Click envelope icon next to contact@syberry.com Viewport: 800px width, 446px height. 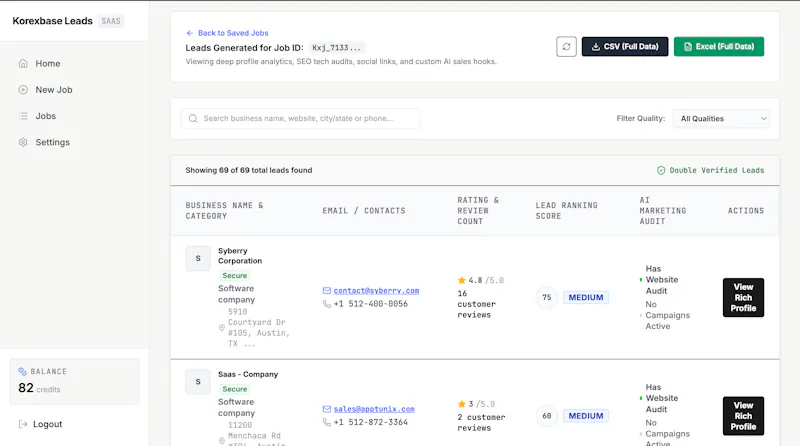tap(327, 290)
